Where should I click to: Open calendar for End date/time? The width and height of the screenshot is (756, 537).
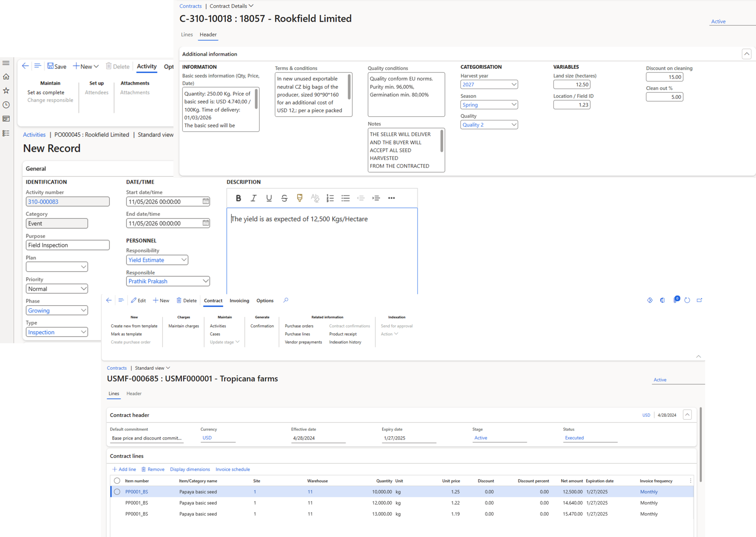click(x=206, y=223)
